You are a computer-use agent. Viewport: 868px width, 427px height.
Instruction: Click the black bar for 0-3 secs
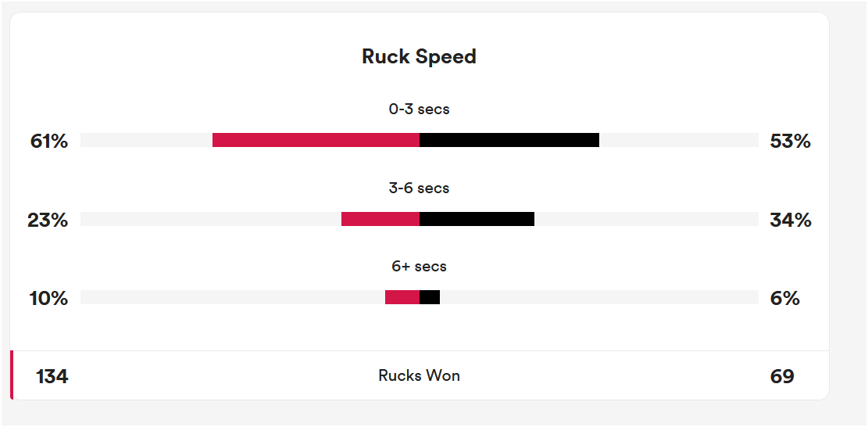(x=509, y=140)
